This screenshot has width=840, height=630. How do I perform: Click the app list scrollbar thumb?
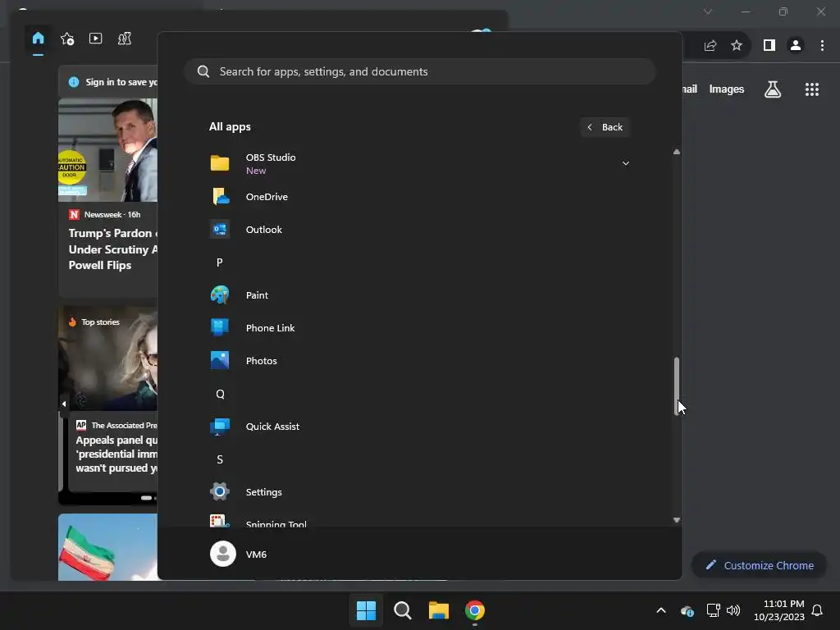[677, 386]
